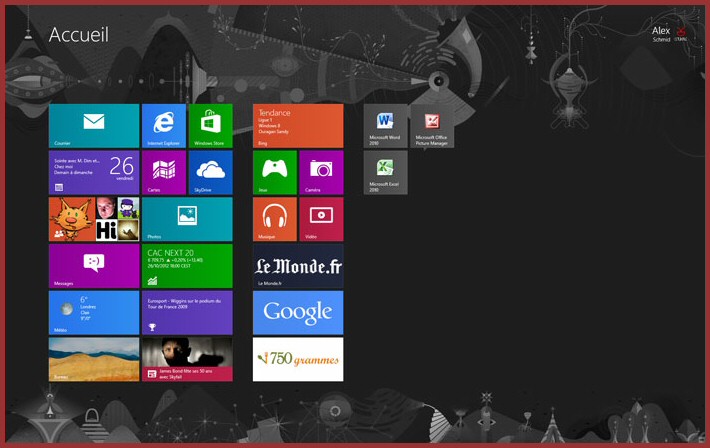Launch Internet Explorer tile
The height and width of the screenshot is (448, 710).
point(164,126)
